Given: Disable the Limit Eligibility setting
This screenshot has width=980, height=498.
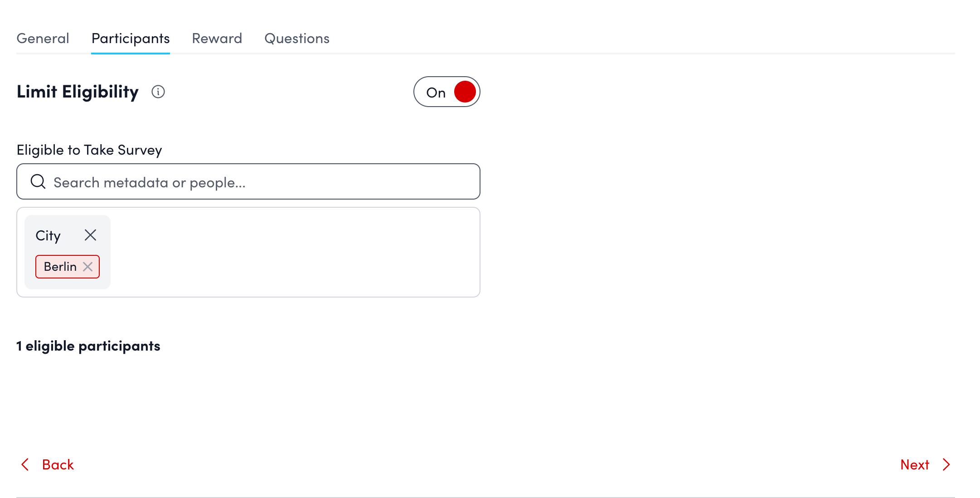Looking at the screenshot, I should tap(446, 92).
